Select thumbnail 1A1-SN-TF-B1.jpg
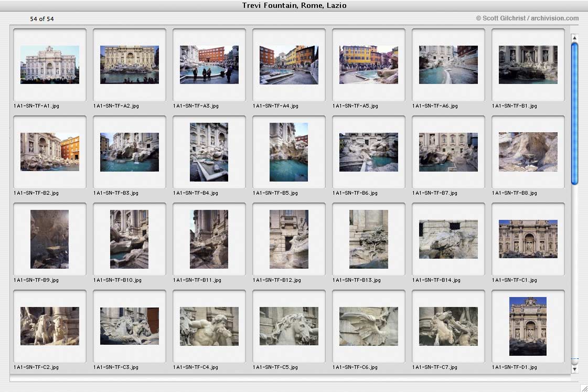 (528, 65)
